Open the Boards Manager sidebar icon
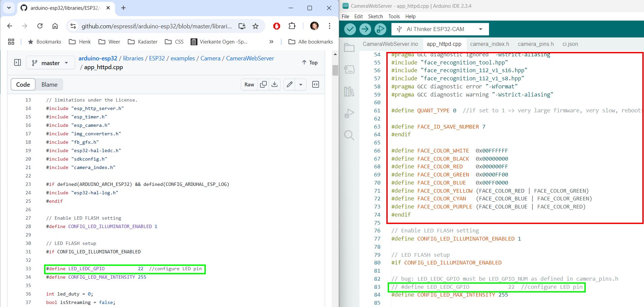 point(349,69)
